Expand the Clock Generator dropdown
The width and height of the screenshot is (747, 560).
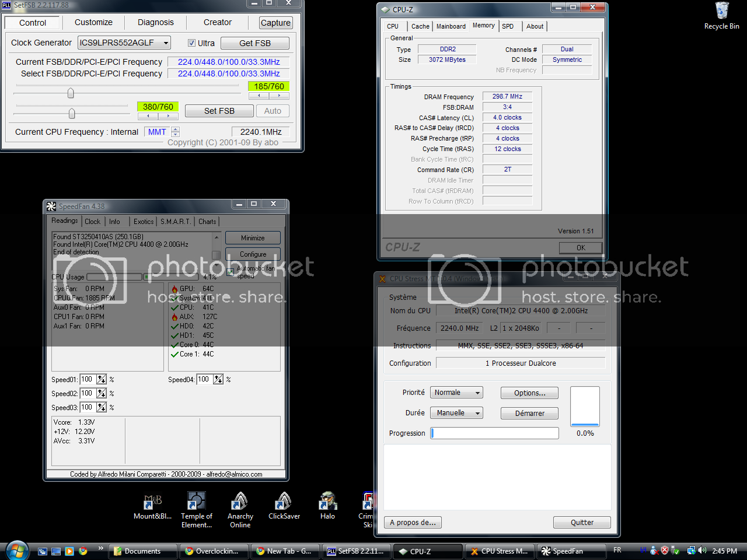click(x=166, y=43)
